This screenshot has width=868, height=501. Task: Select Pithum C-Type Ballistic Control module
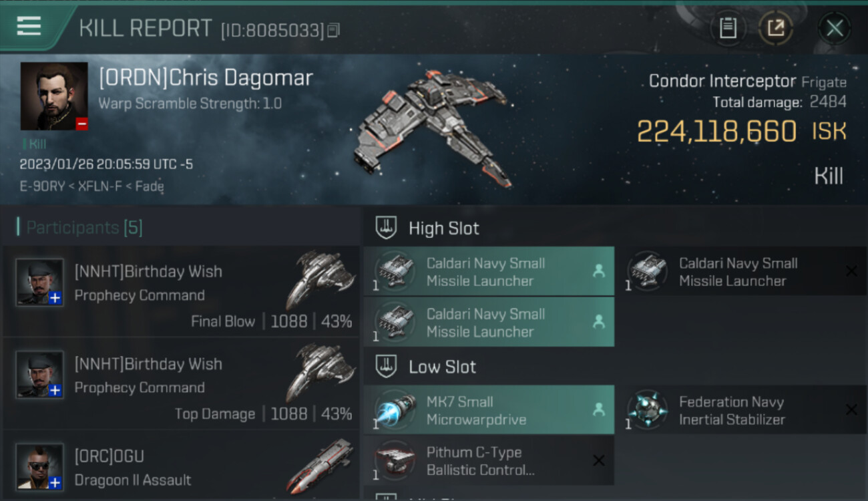click(489, 461)
